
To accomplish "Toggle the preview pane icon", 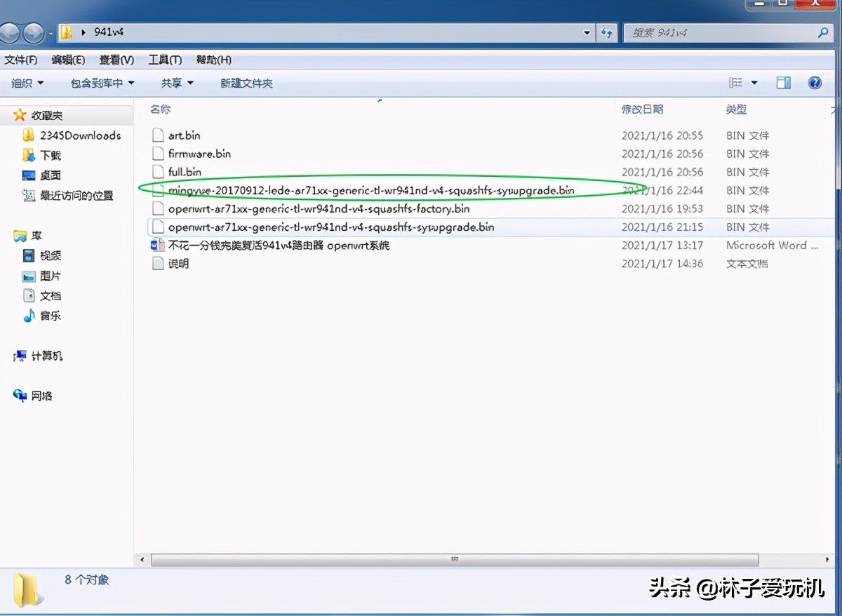I will [784, 83].
